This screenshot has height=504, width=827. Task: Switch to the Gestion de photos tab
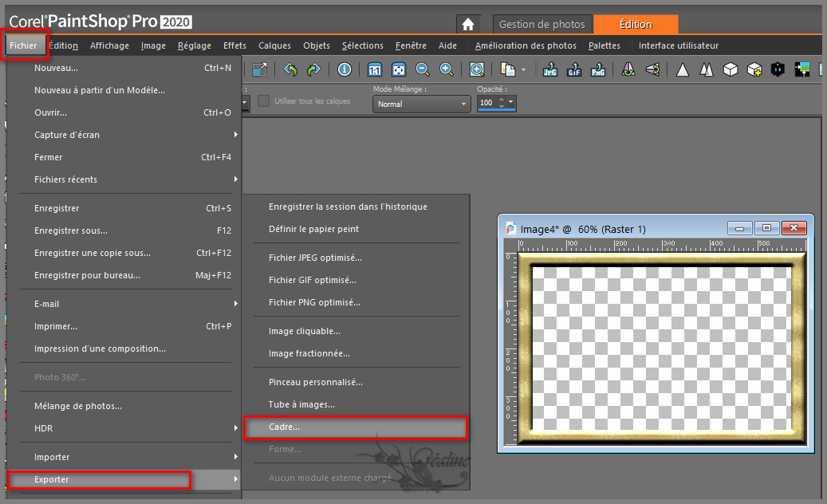[541, 24]
